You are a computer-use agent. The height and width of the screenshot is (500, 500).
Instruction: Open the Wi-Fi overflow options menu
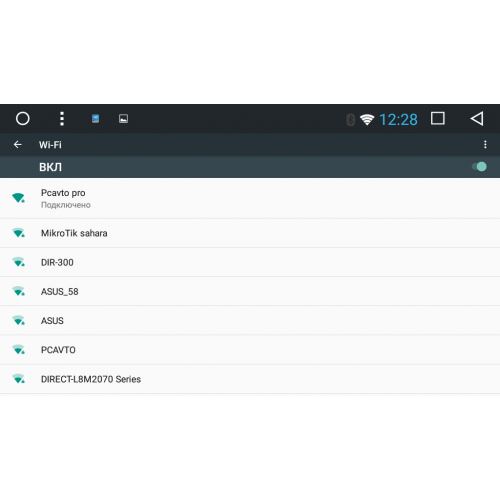[485, 144]
